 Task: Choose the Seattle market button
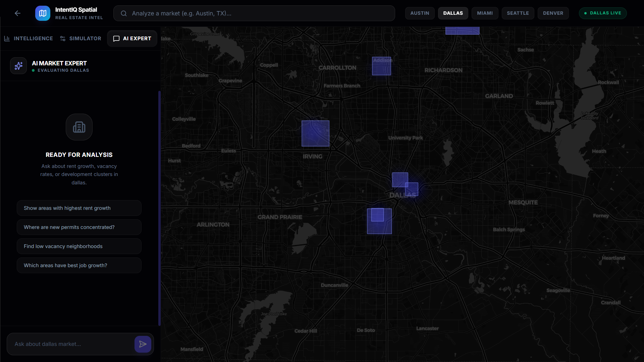coord(518,13)
